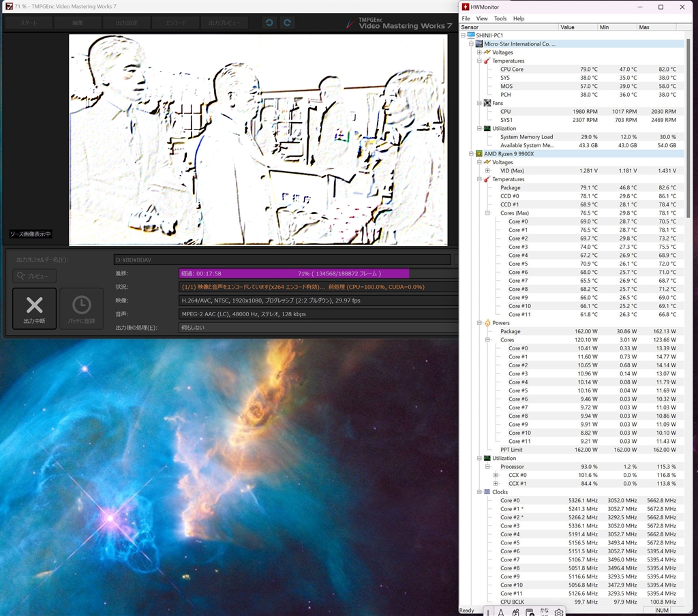Image resolution: width=698 pixels, height=616 pixels.
Task: Open IME settings gear icon
Action: (559, 612)
